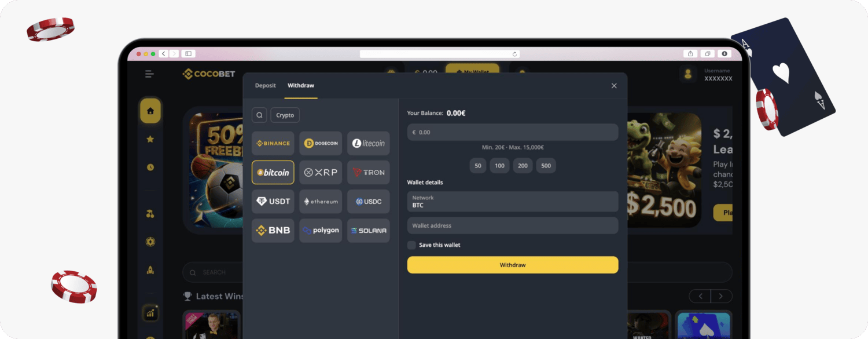Click the browser share icon
This screenshot has width=868, height=339.
click(690, 54)
